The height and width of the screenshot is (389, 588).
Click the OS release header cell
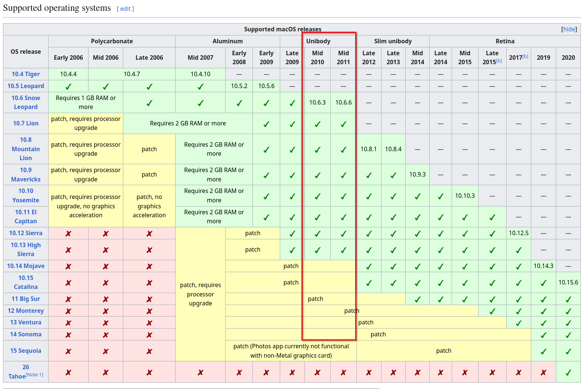tap(26, 52)
